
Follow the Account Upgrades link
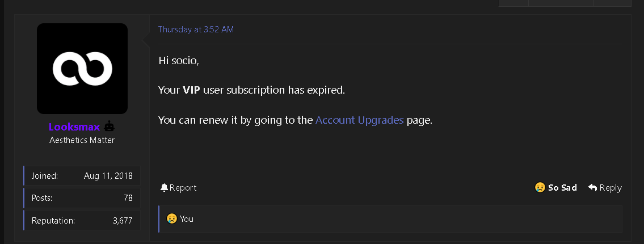tap(359, 120)
